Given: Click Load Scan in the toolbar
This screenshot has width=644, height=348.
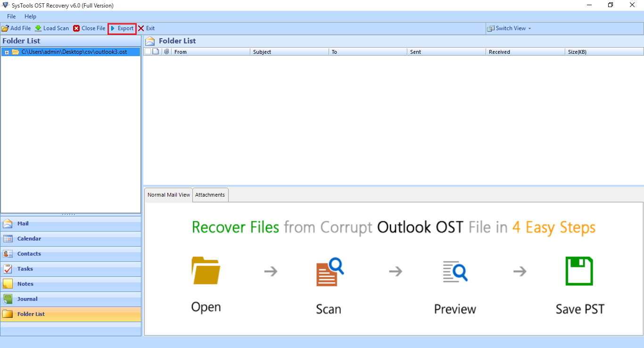Looking at the screenshot, I should pos(52,28).
